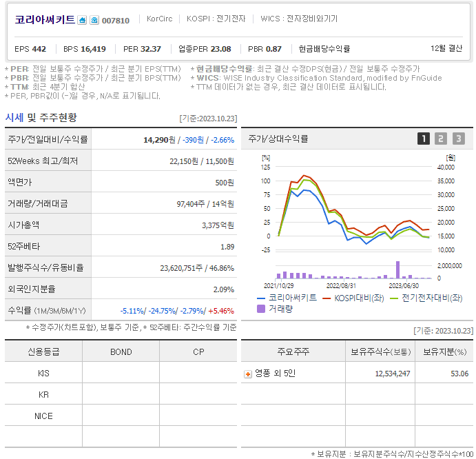Screen dimensions: 476x459
Task: Select the 액면가 value 500원
Action: pyautogui.click(x=225, y=183)
